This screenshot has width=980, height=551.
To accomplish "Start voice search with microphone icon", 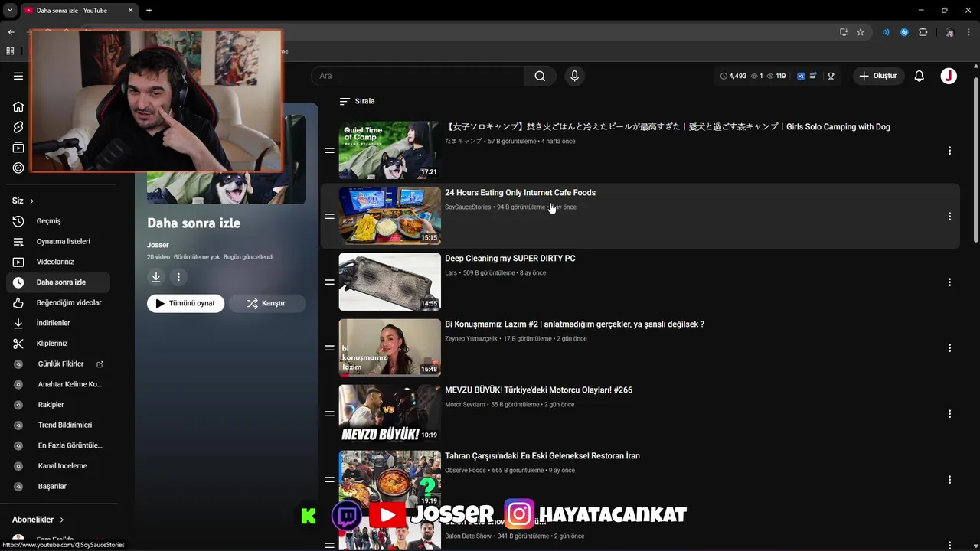I will pos(574,76).
